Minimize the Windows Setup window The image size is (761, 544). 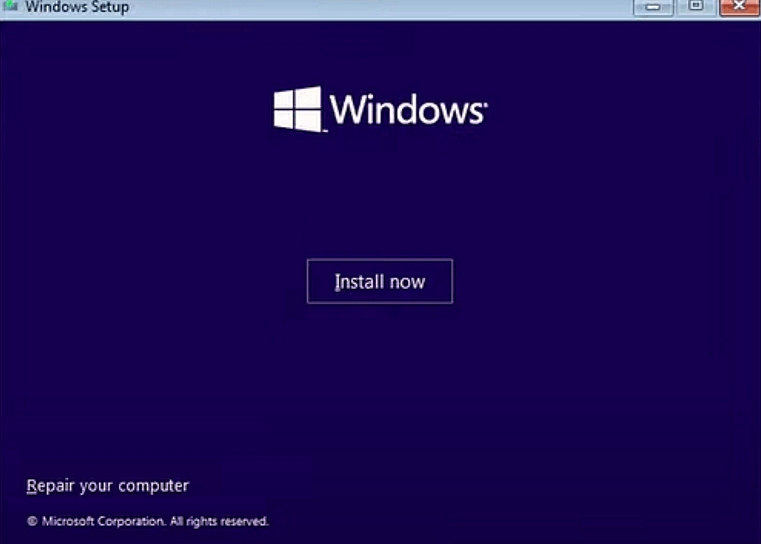pos(655,7)
